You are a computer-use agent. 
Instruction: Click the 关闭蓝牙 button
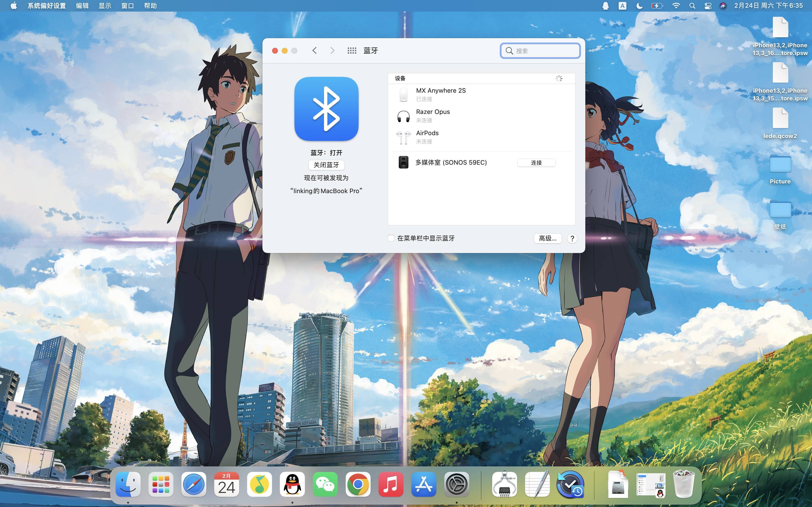[x=326, y=165]
